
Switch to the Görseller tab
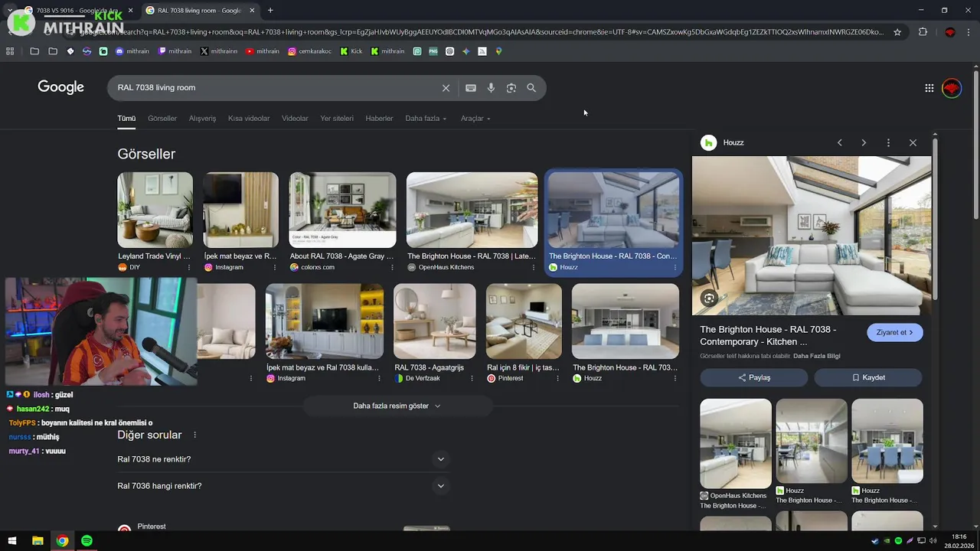pyautogui.click(x=162, y=119)
